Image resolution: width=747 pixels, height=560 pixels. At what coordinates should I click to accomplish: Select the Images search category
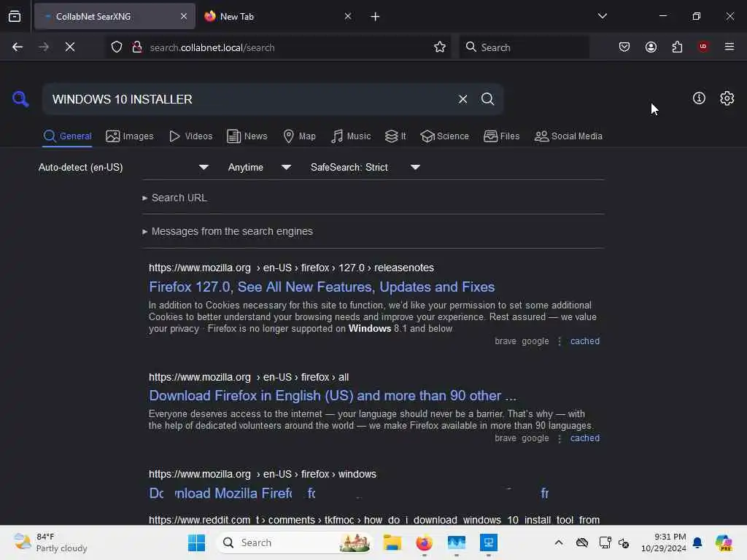tap(130, 136)
